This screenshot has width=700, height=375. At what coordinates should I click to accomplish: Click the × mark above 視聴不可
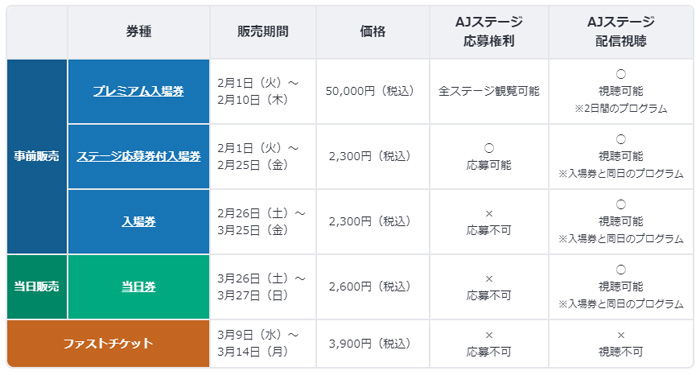pos(621,335)
